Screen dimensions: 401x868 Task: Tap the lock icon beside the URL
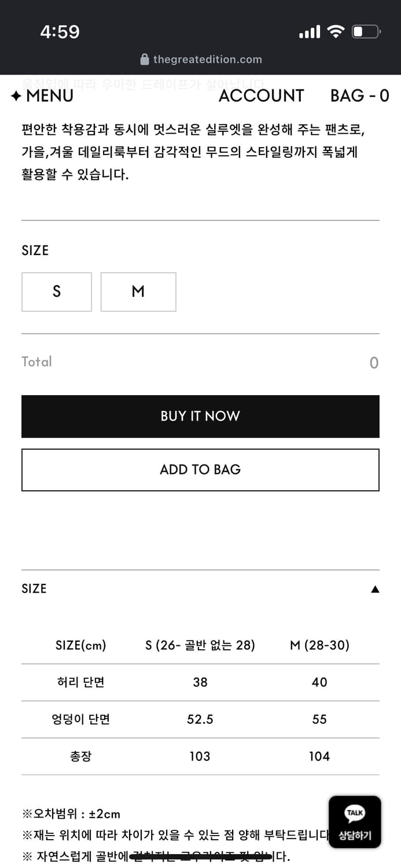[x=145, y=60]
